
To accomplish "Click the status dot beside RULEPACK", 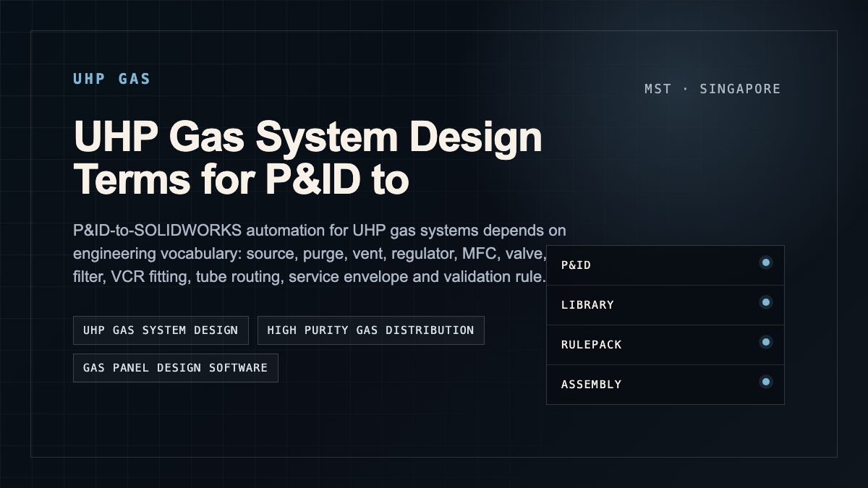I will 766,342.
